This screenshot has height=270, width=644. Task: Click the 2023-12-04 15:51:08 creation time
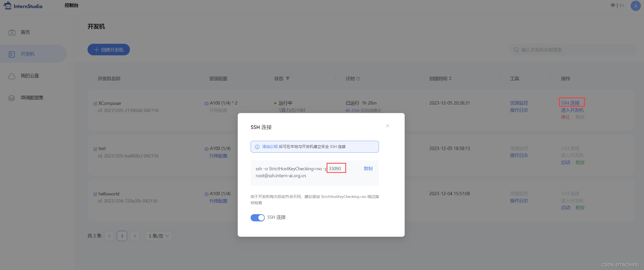(x=449, y=193)
